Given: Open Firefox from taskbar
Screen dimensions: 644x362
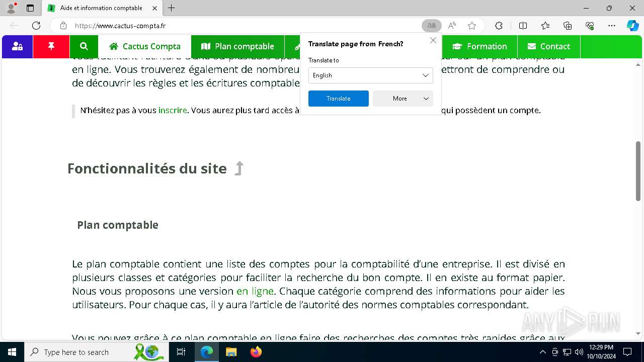Looking at the screenshot, I should (x=256, y=352).
